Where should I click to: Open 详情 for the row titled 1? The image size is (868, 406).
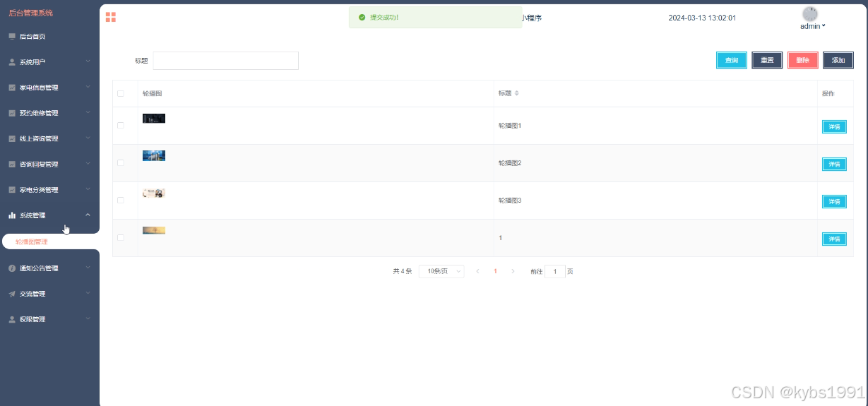tap(834, 239)
